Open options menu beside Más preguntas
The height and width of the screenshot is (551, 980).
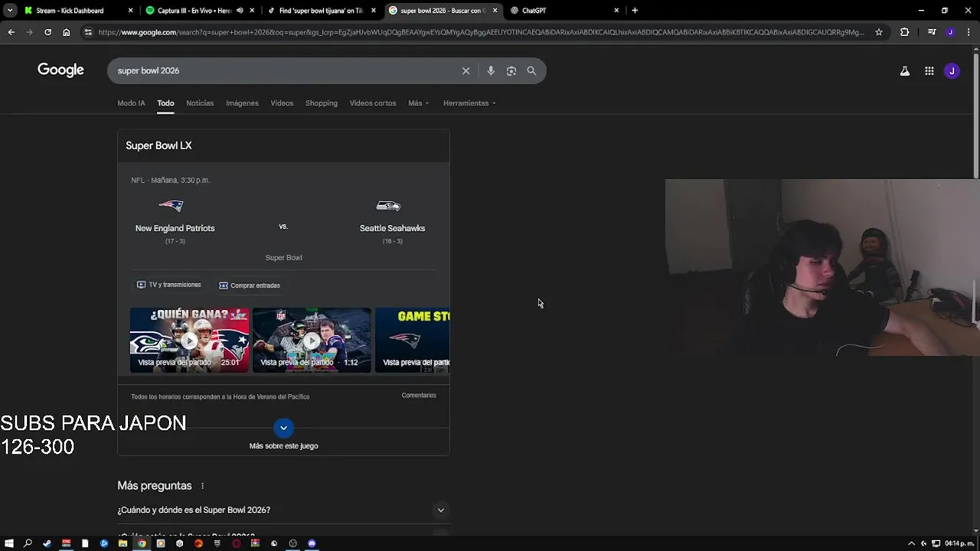tap(202, 486)
